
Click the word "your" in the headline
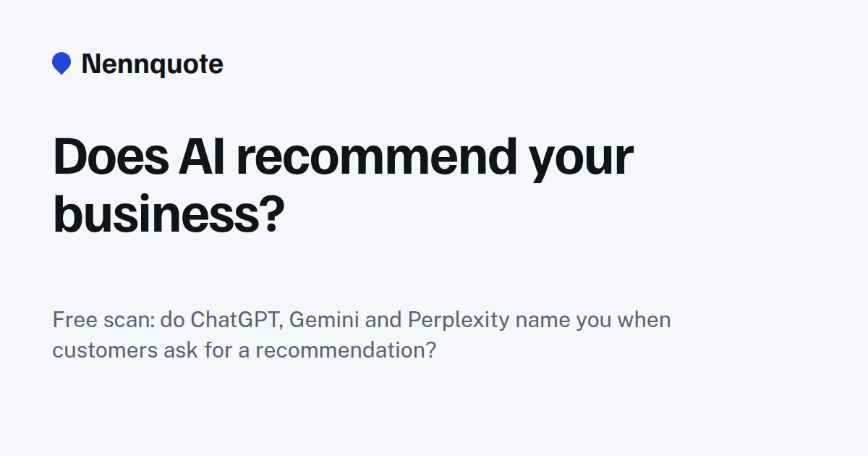(582, 164)
